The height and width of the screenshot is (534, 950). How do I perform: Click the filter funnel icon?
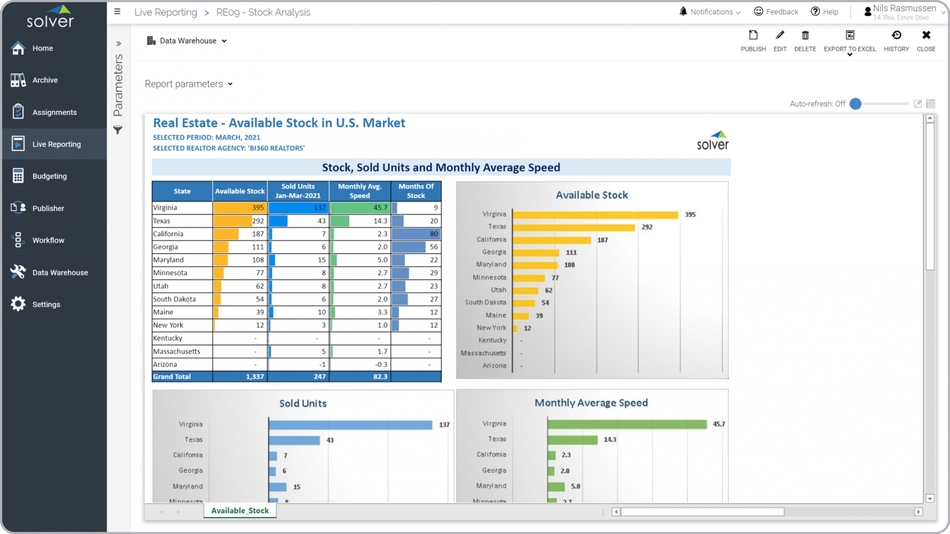(x=118, y=130)
